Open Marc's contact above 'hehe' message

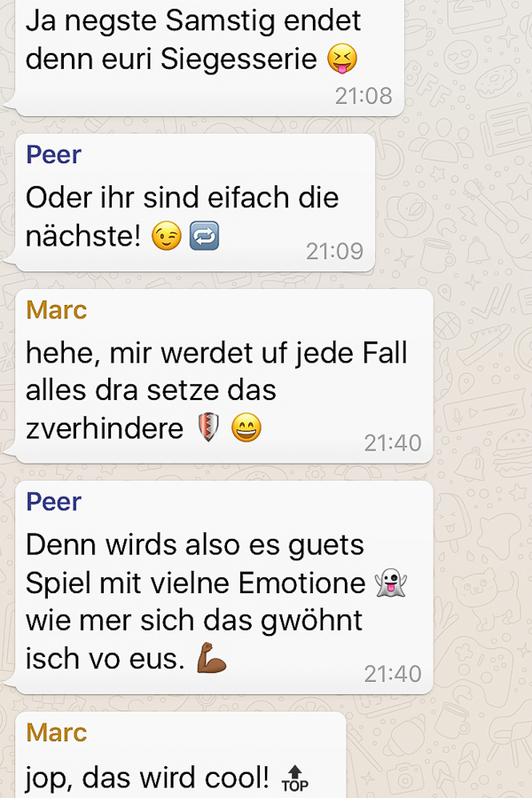pyautogui.click(x=57, y=310)
